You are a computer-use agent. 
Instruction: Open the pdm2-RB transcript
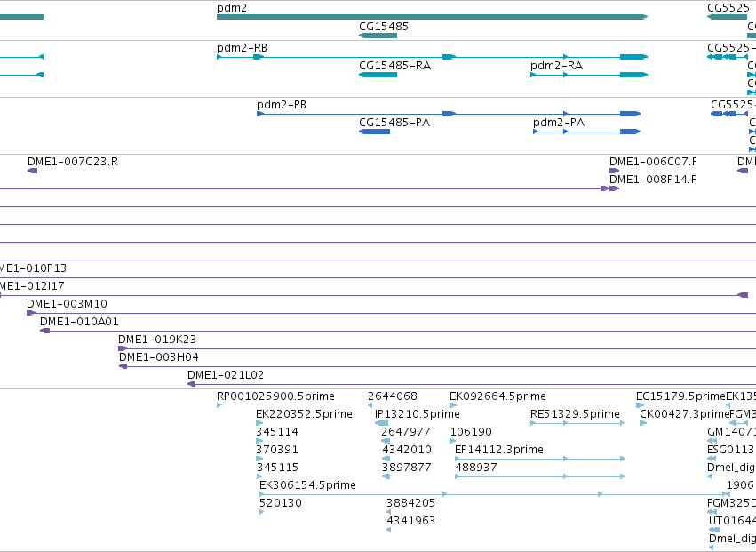[x=432, y=57]
